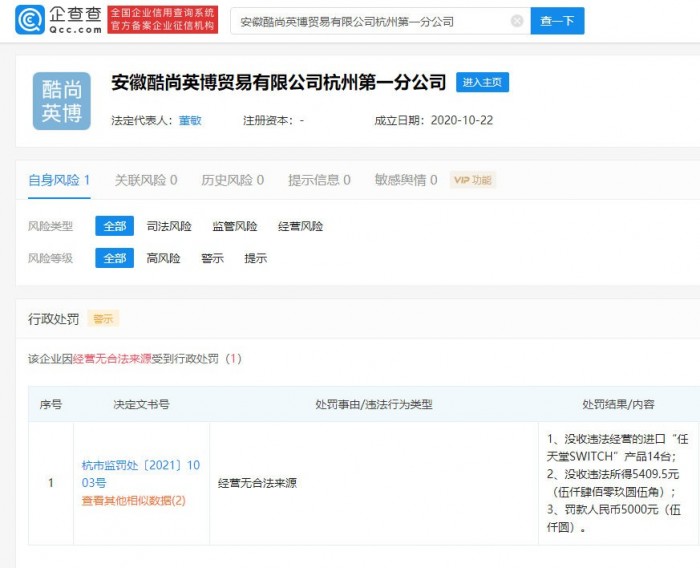Open decision document 杭市监罚处〔2021〕1003号
Screen dimensions: 700x568
click(x=127, y=474)
